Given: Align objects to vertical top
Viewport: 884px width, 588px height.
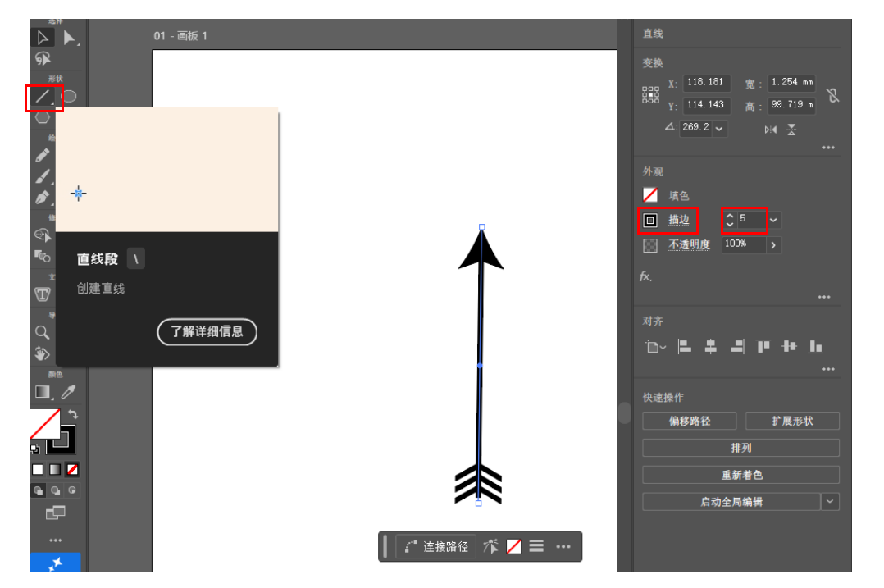Looking at the screenshot, I should pyautogui.click(x=763, y=346).
